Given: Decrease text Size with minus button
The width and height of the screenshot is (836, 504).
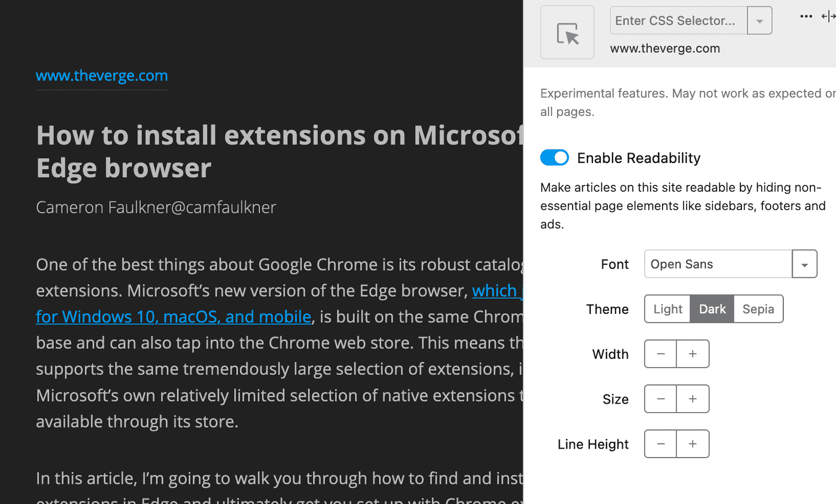Looking at the screenshot, I should pos(660,399).
